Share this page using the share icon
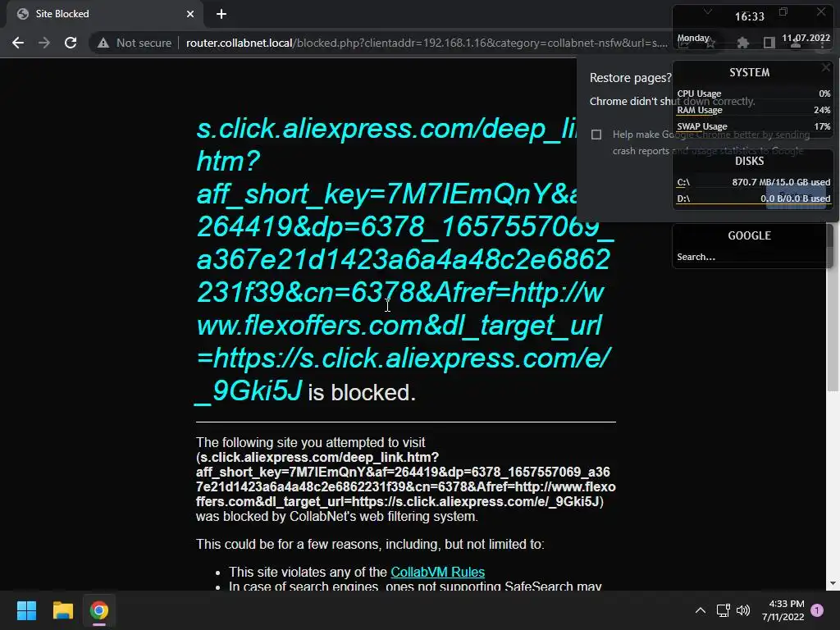 (683, 43)
